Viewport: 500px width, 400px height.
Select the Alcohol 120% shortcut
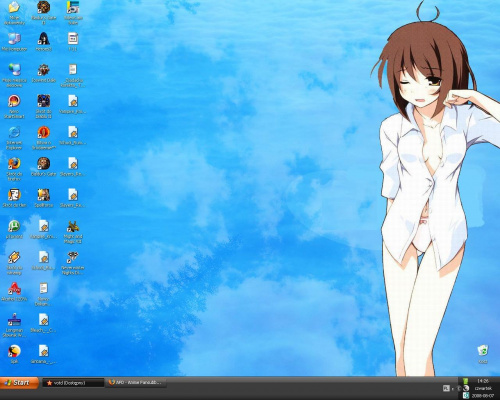pyautogui.click(x=14, y=292)
